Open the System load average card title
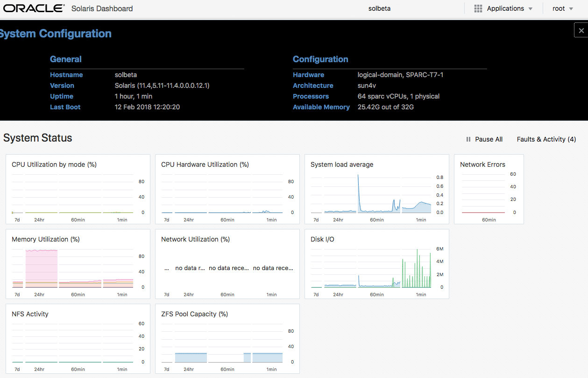 (342, 164)
